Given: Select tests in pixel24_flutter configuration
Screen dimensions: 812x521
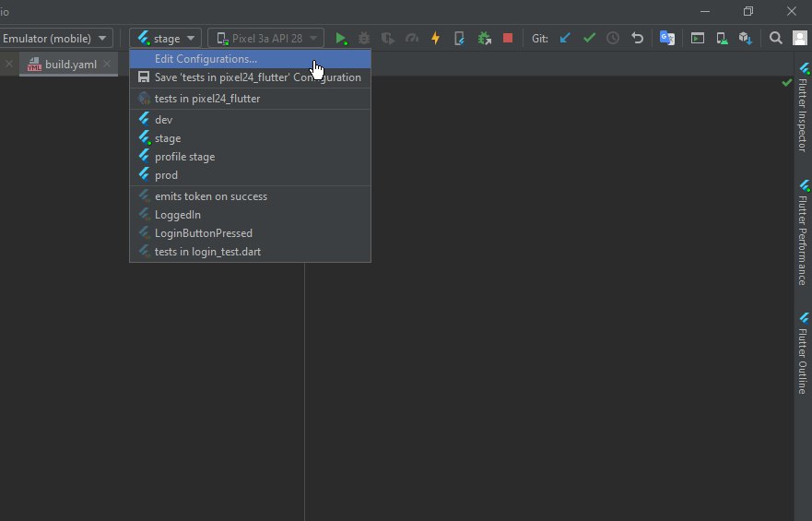Looking at the screenshot, I should coord(250,99).
